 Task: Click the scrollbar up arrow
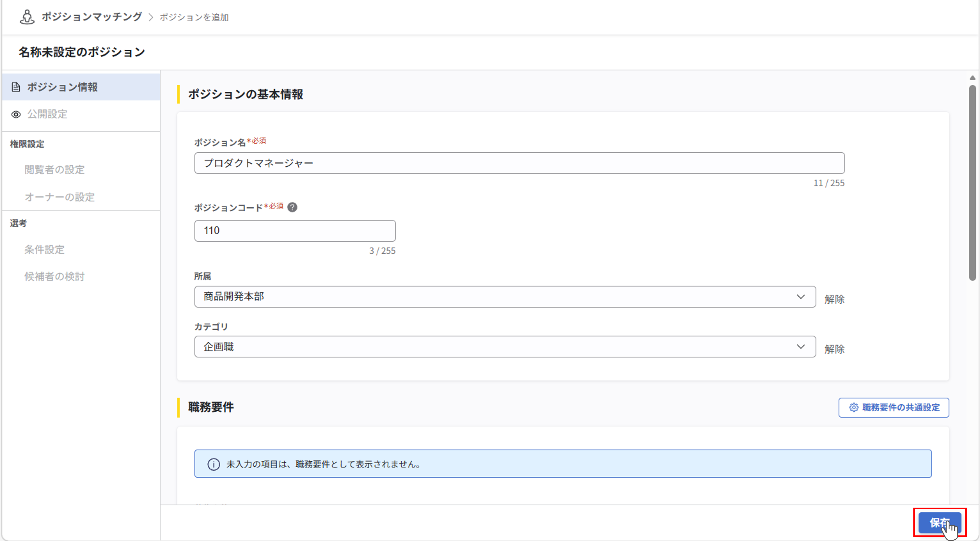(x=972, y=78)
